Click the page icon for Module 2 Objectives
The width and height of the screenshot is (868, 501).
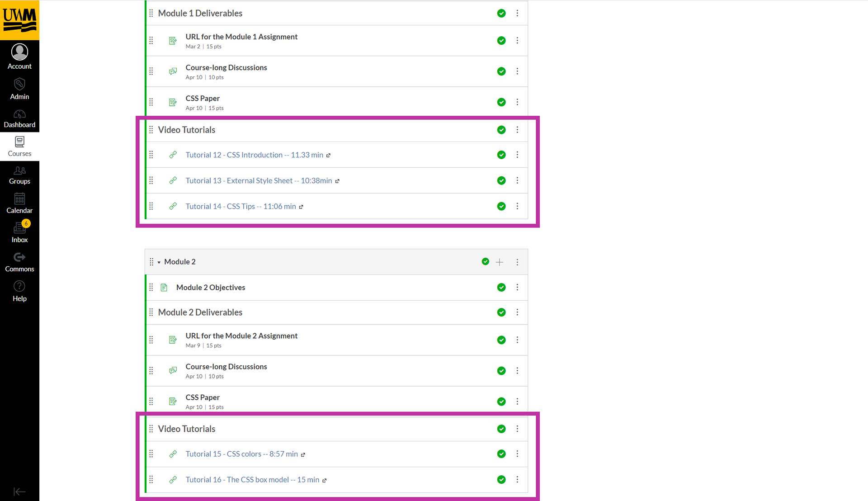click(x=164, y=288)
